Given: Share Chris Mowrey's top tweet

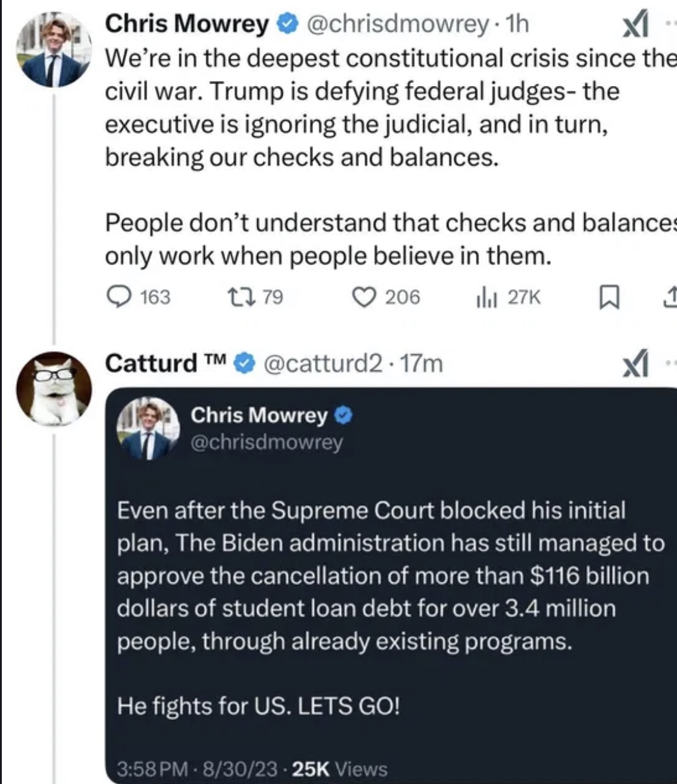Looking at the screenshot, I should [x=671, y=297].
